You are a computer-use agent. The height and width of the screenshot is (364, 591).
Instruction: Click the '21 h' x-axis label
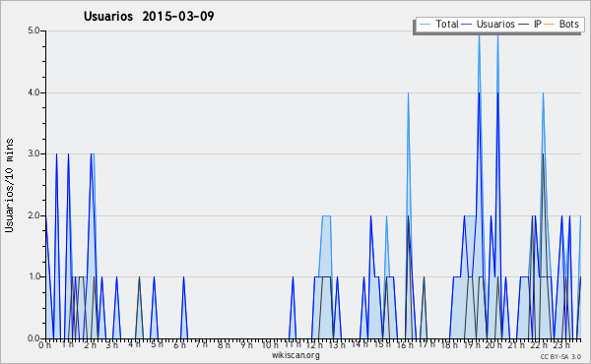[x=517, y=344]
